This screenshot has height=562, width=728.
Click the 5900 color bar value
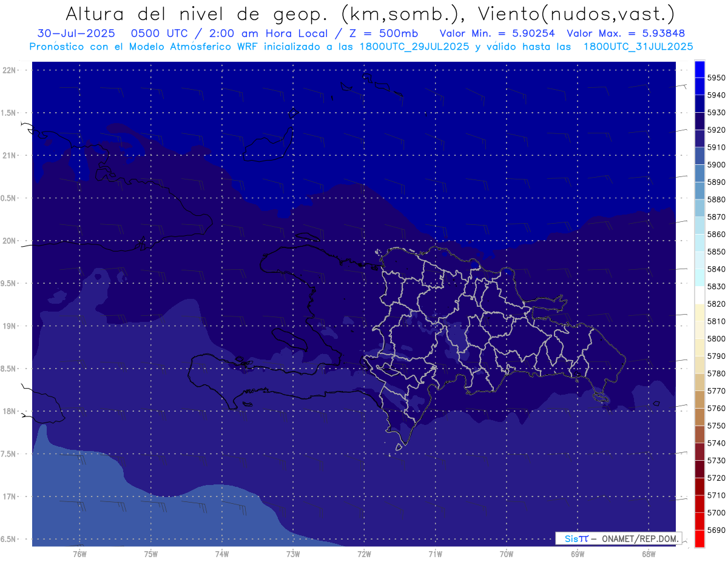click(x=716, y=164)
